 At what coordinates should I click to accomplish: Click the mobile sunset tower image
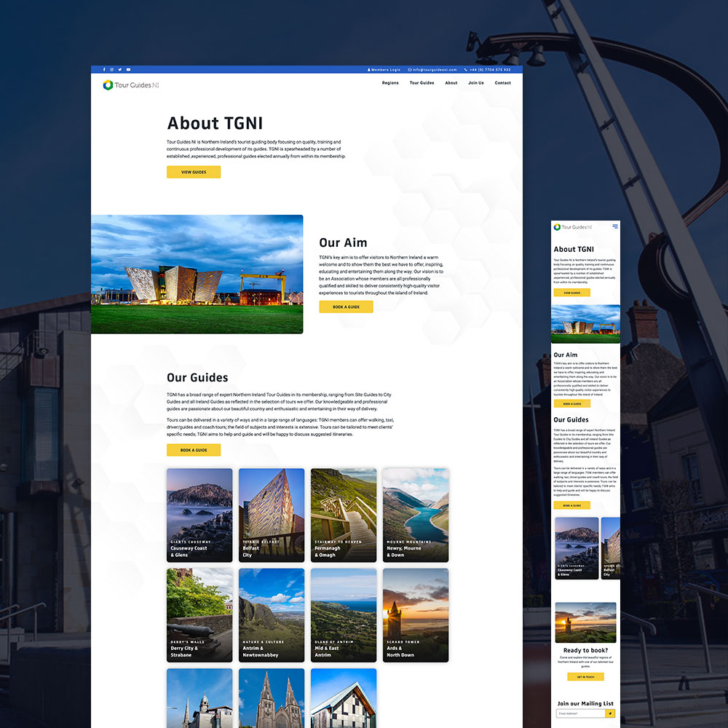click(585, 622)
